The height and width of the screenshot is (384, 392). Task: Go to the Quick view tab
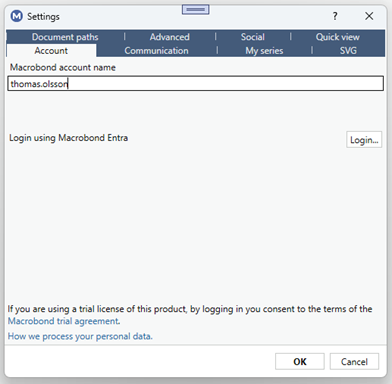coord(338,37)
